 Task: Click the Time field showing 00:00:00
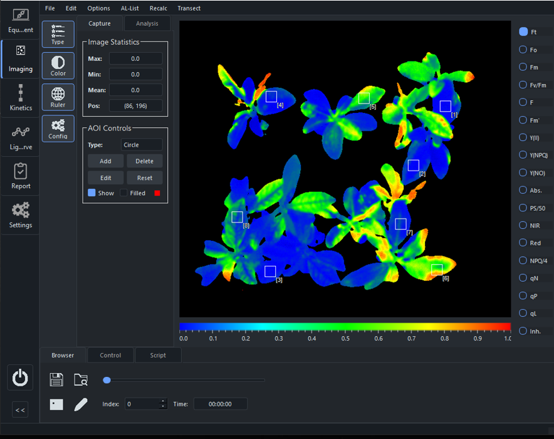[220, 404]
